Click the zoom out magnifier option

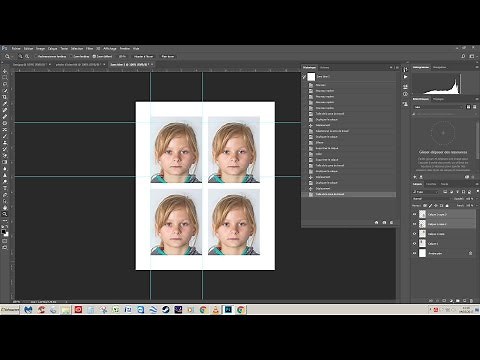click(27, 56)
